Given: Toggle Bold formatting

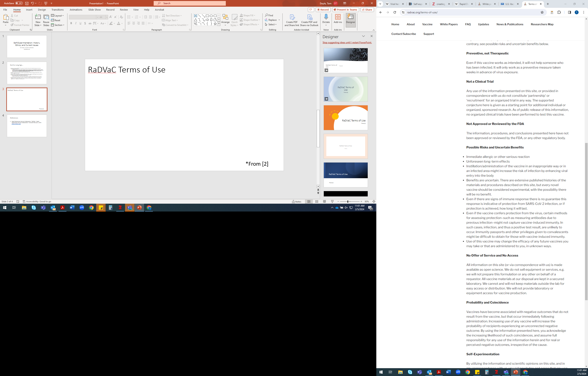Looking at the screenshot, I should tap(71, 23).
